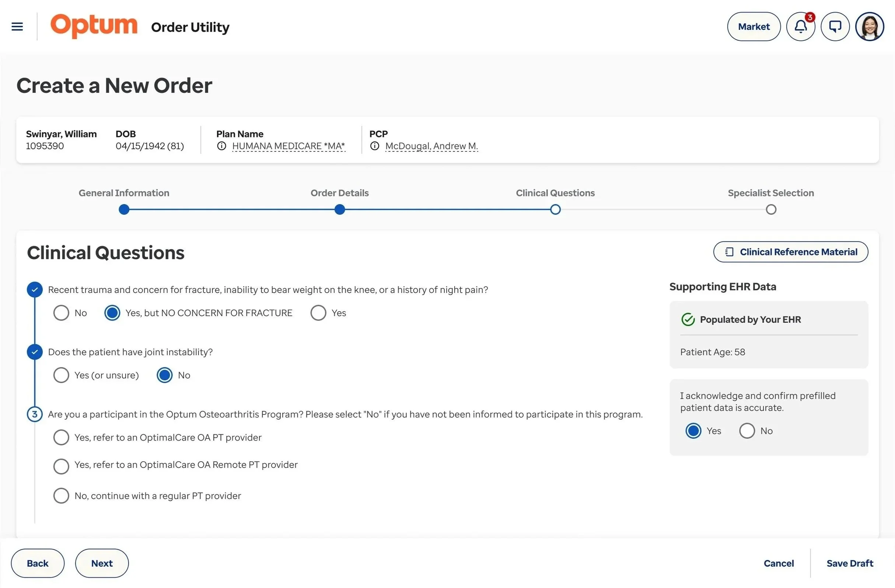Viewport: 895px width, 588px height.
Task: Click the HUMANA MEDICARE plan link
Action: coord(289,146)
